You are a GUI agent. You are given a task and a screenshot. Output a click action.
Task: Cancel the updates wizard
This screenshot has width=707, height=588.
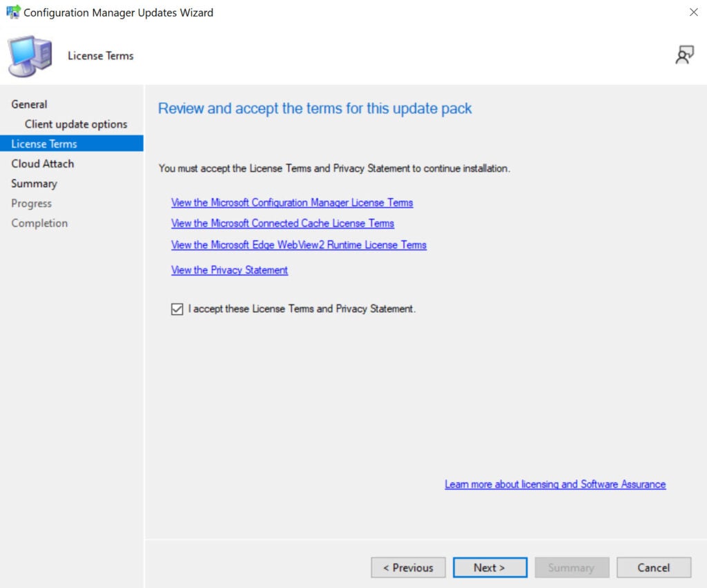tap(653, 568)
